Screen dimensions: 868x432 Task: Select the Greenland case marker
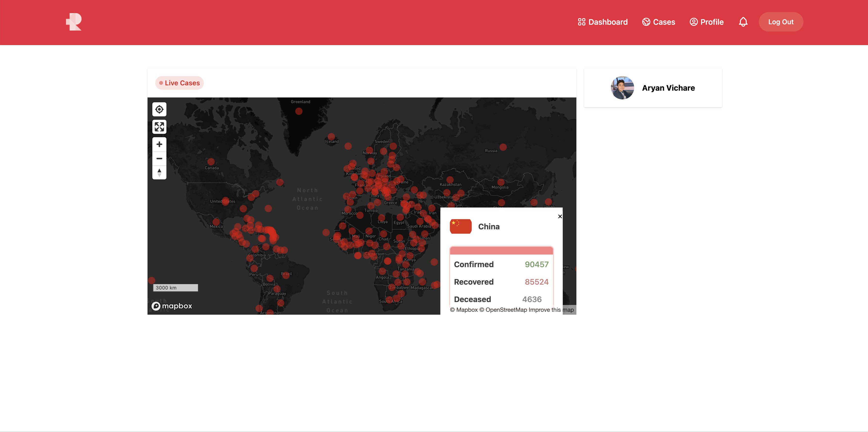point(299,112)
